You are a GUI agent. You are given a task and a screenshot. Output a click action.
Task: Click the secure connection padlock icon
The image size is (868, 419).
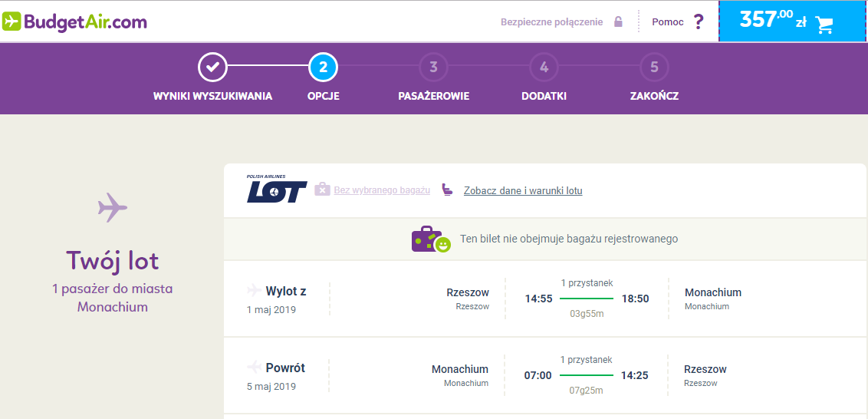[x=618, y=22]
